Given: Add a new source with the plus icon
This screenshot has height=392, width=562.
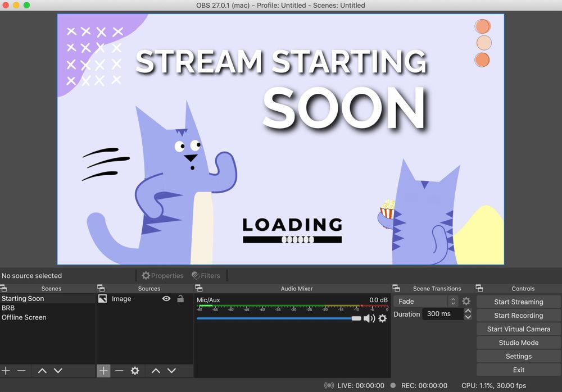Looking at the screenshot, I should (x=103, y=371).
